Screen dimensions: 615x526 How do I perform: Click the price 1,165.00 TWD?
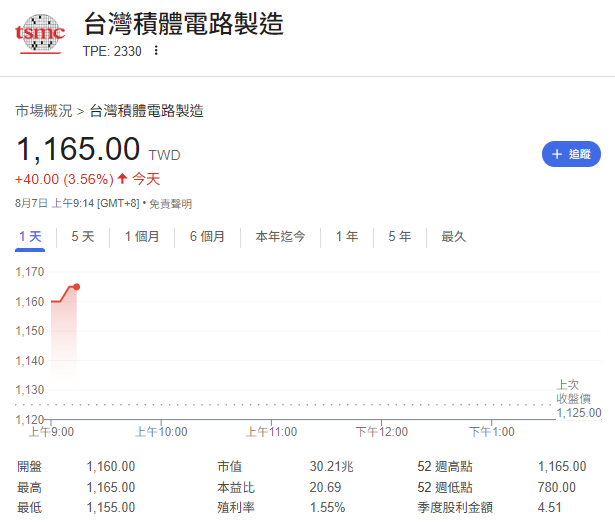[98, 149]
